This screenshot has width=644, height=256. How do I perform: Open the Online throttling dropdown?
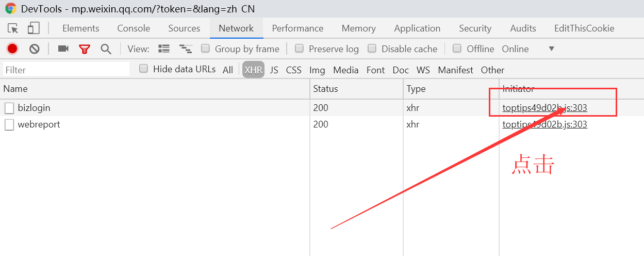[x=551, y=49]
